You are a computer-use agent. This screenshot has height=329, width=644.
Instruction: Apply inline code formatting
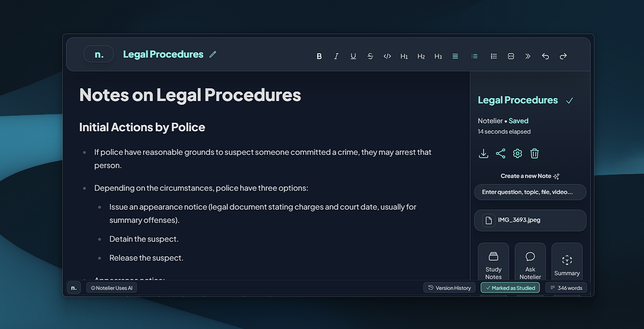click(x=387, y=56)
